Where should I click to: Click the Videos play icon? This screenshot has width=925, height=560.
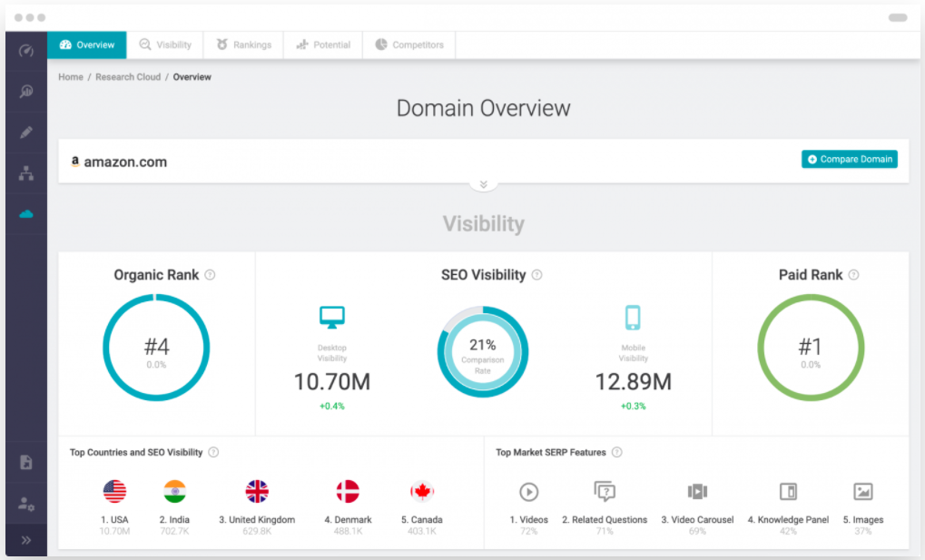tap(528, 492)
